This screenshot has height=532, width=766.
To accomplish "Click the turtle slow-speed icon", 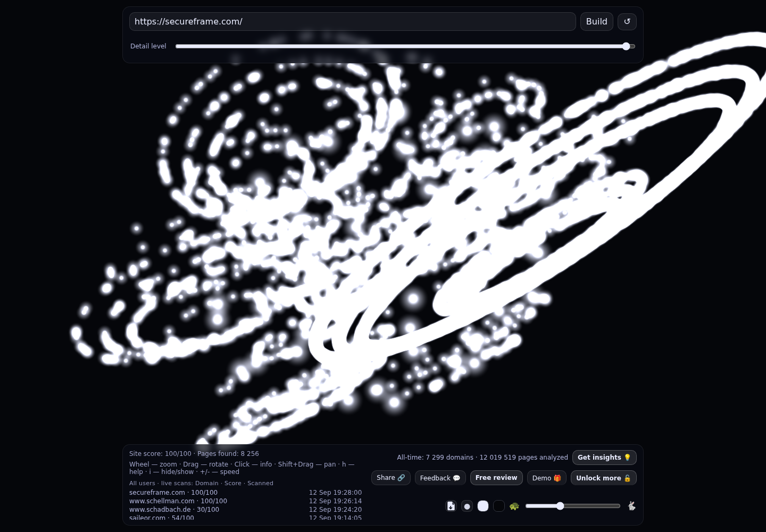I will point(514,506).
